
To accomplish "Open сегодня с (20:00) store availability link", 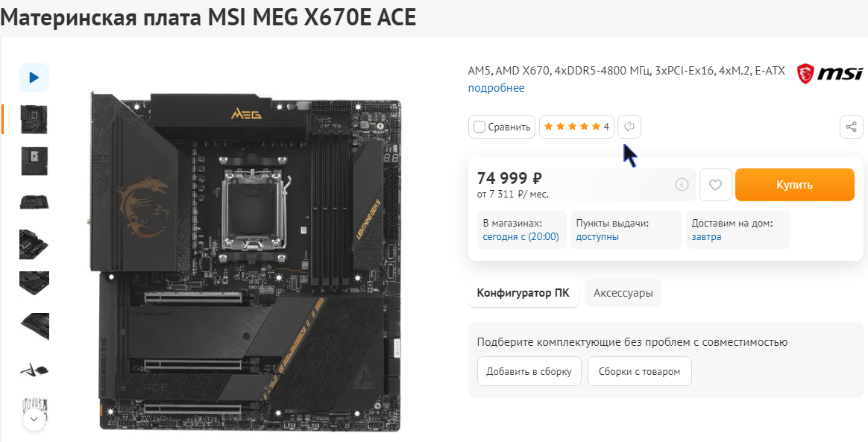I will pos(521,237).
